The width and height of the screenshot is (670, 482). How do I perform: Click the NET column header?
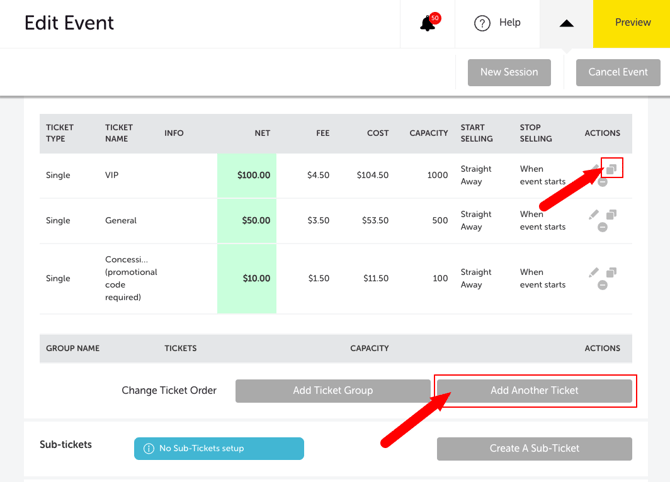pyautogui.click(x=262, y=133)
